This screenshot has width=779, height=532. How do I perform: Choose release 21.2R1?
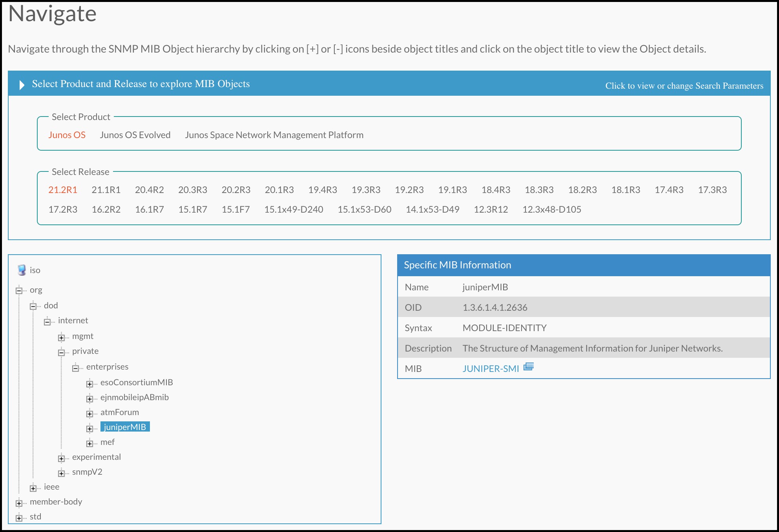click(63, 190)
